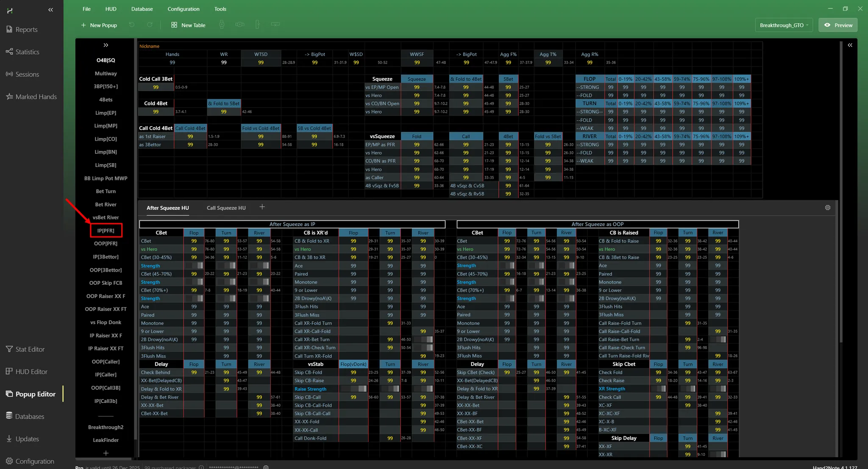
Task: Open the Configuration menu in the menu bar
Action: (183, 9)
